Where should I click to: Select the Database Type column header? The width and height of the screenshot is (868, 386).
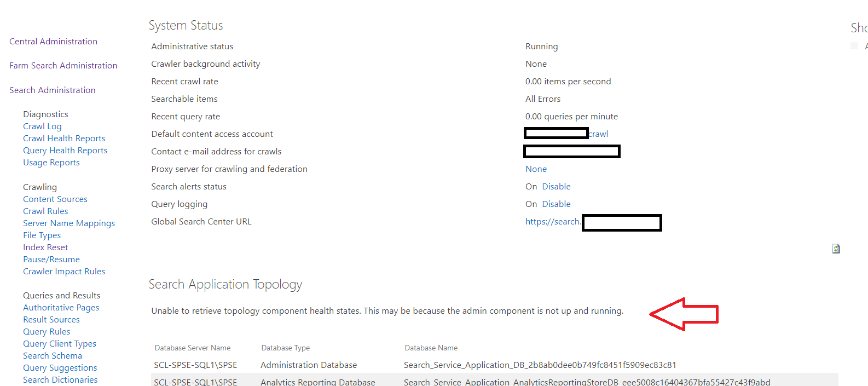[x=285, y=348]
